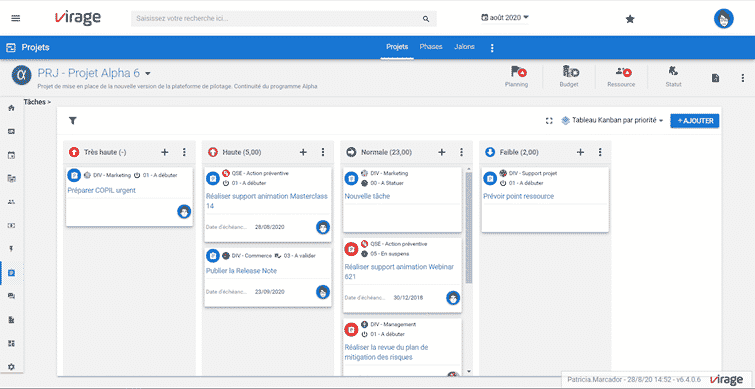Viewport: 755px width, 389px height.
Task: Open the user profile avatar
Action: coord(724,19)
